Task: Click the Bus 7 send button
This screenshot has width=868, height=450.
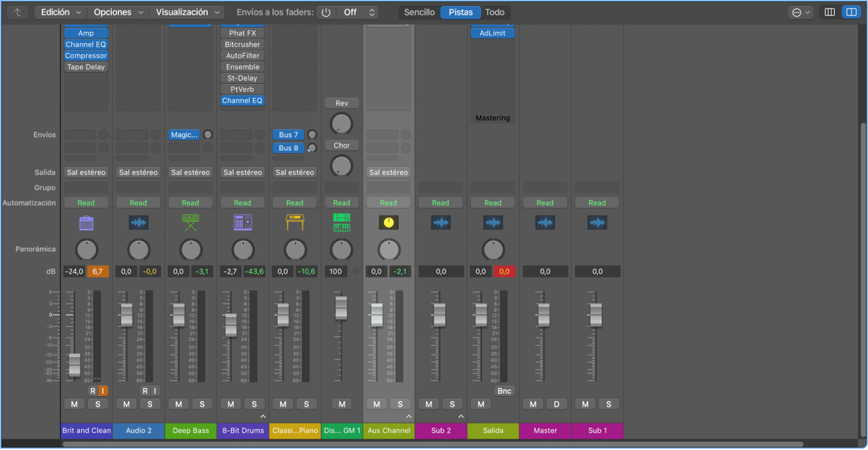Action: (x=288, y=135)
